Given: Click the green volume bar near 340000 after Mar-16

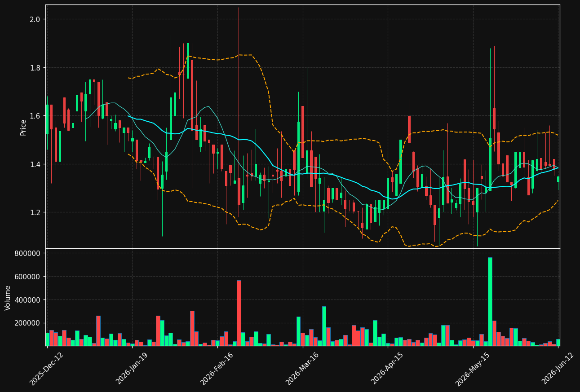Looking at the screenshot, I should (324, 326).
